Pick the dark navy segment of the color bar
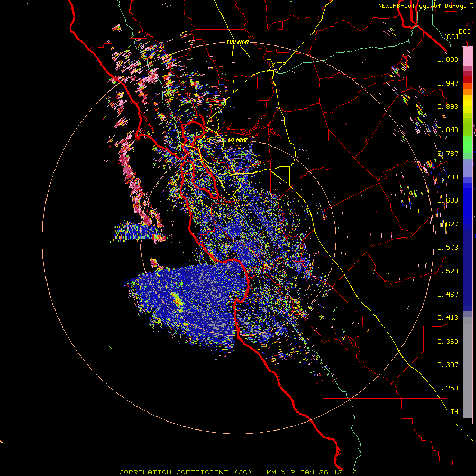This screenshot has width=476, height=476. tap(467, 270)
